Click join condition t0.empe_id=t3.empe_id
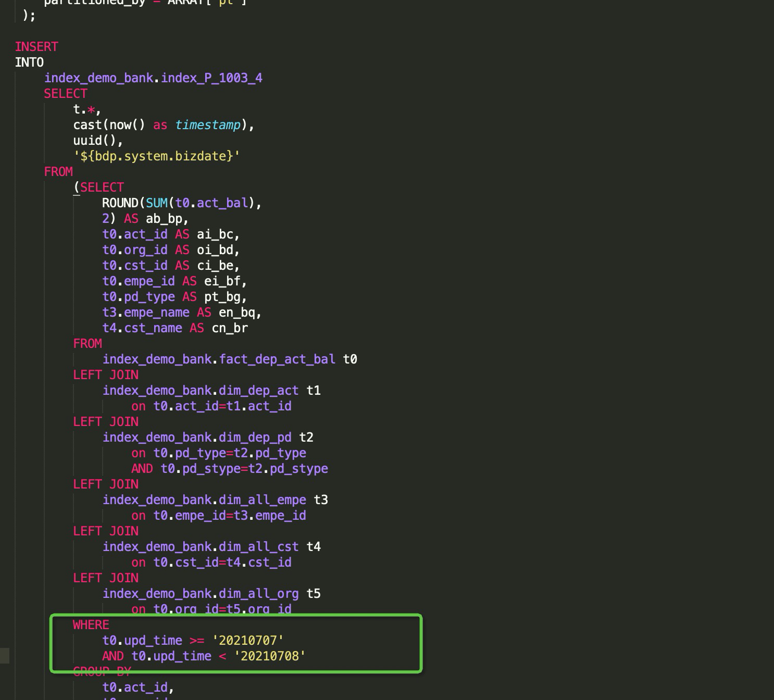Image resolution: width=774 pixels, height=700 pixels. 230,516
